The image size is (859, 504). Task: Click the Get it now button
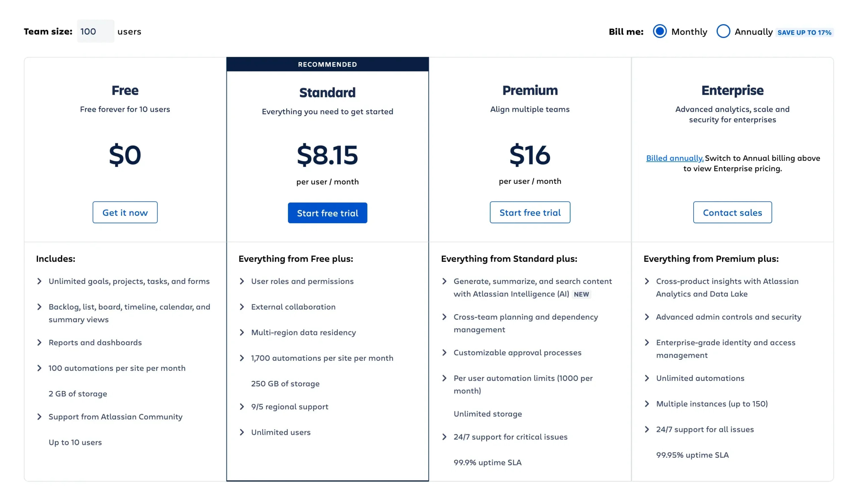click(125, 212)
